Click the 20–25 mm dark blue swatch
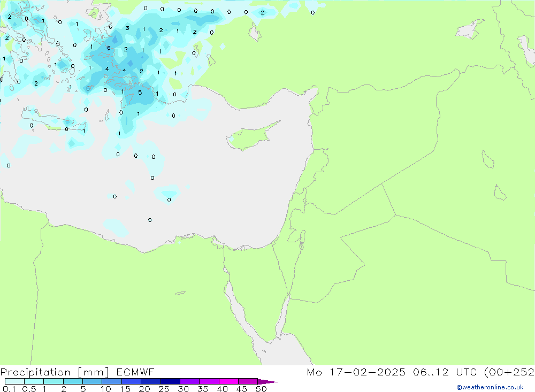Screen dimensions: 535x392 [151, 381]
